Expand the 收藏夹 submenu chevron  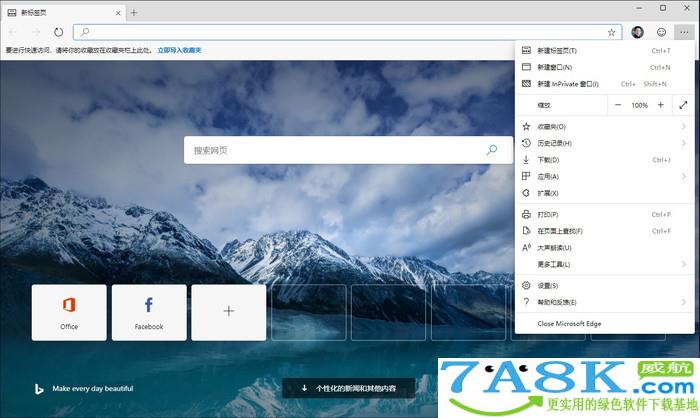click(x=683, y=127)
